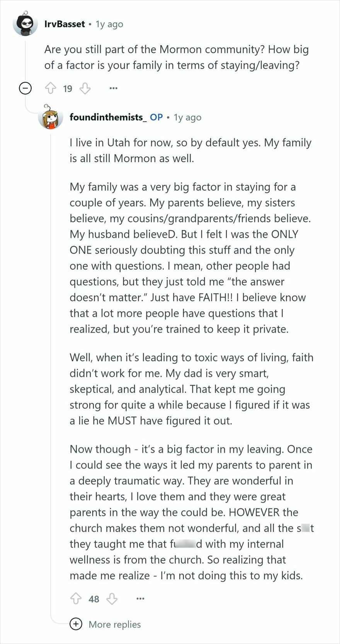340x644 pixels.
Task: Click the 19 vote count
Action: tap(67, 88)
